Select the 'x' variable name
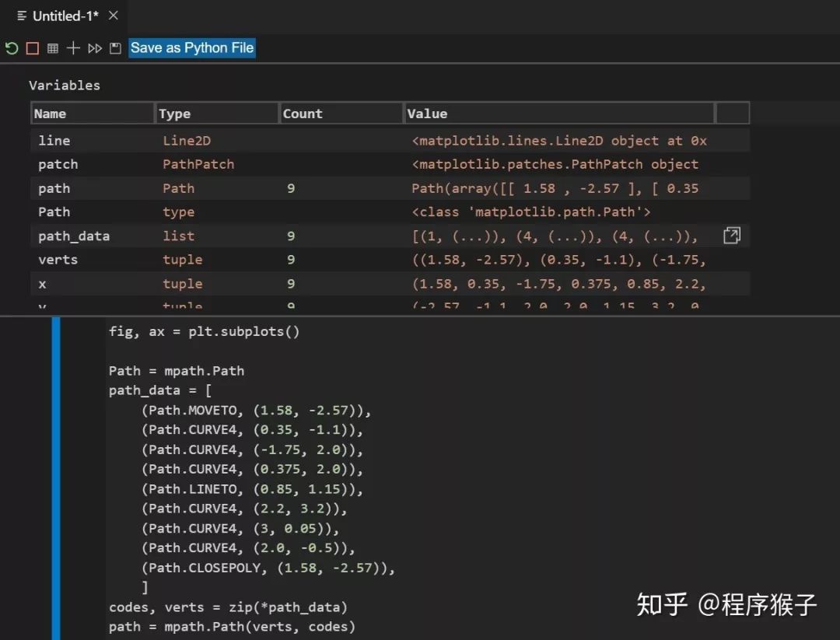 (x=42, y=284)
